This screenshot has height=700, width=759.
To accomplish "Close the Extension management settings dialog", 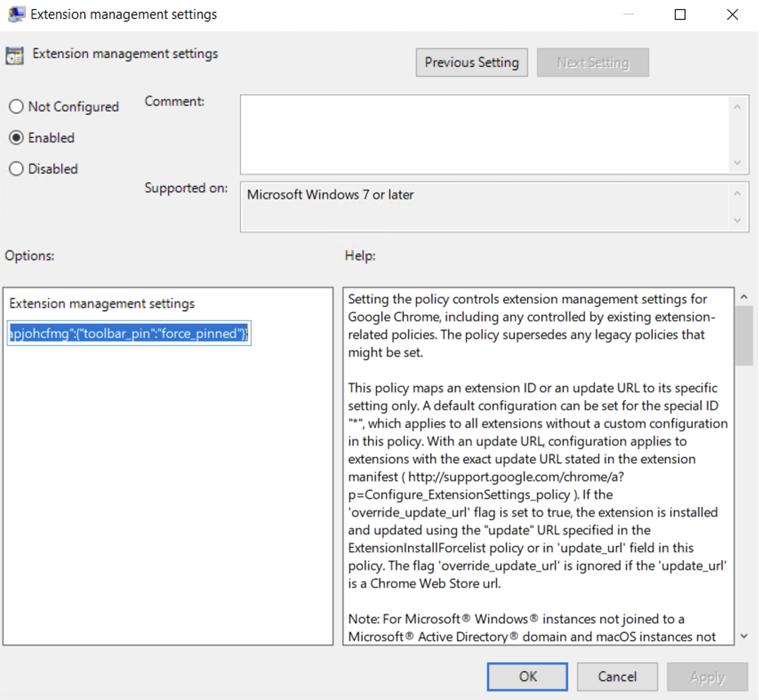I will point(732,14).
